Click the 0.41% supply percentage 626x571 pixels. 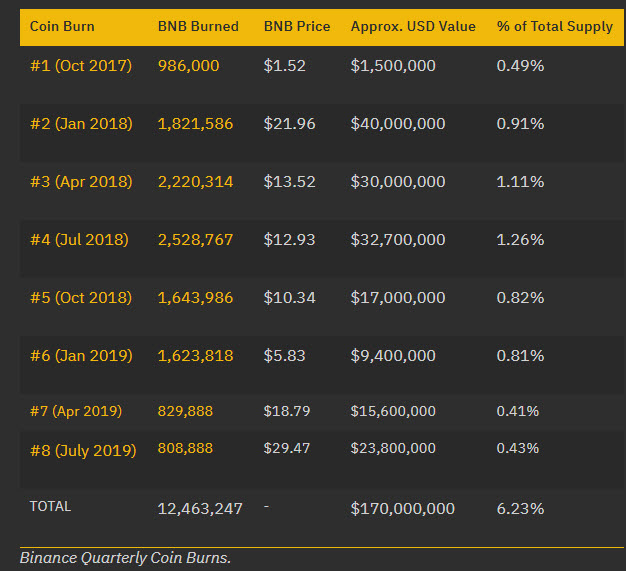[518, 411]
